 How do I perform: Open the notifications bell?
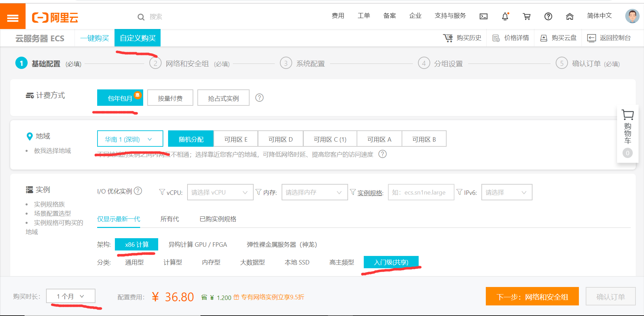[x=505, y=16]
